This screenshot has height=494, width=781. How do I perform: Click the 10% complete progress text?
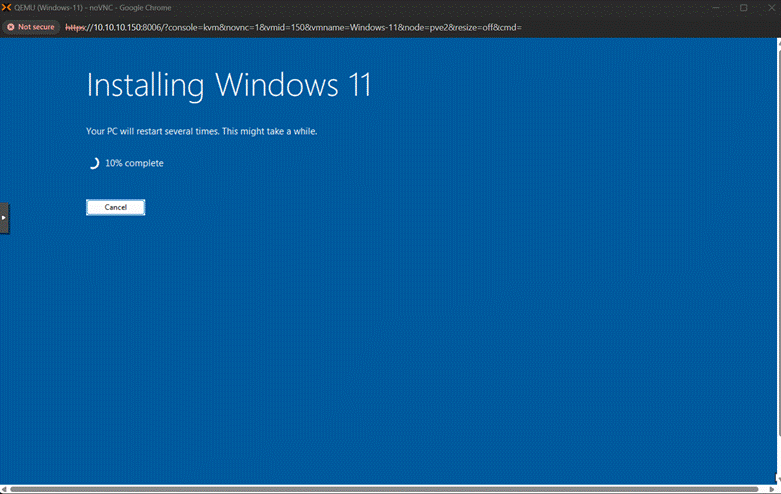click(x=134, y=163)
